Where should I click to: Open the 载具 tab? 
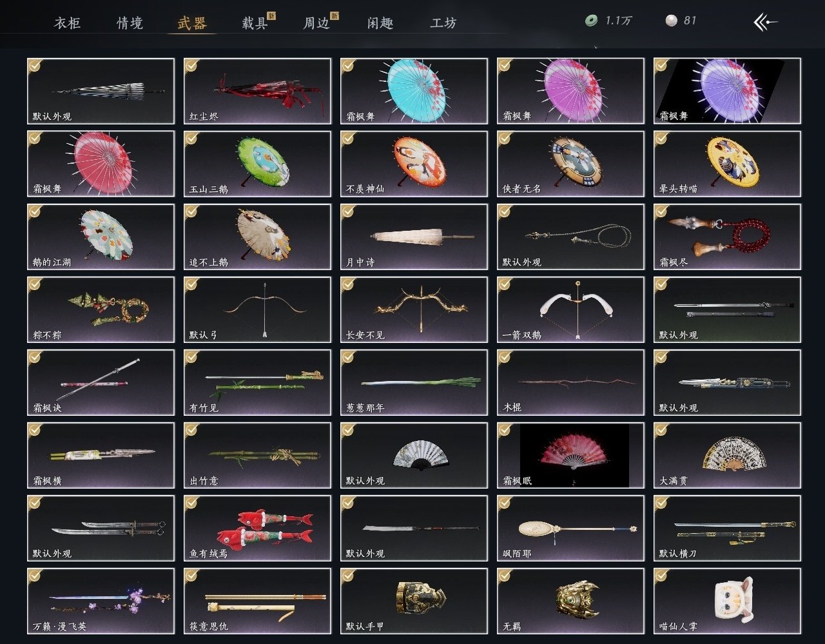click(x=255, y=23)
